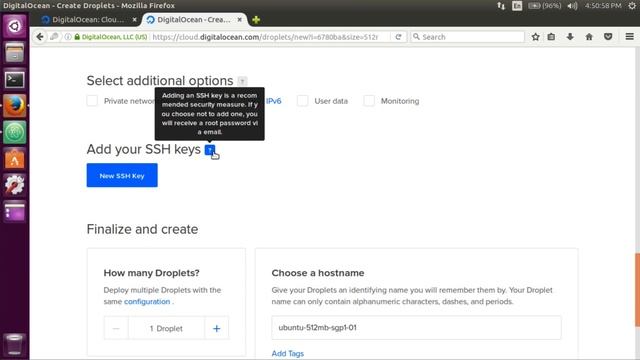Open the downloads arrow icon
The width and height of the screenshot is (640, 360).
coord(570,37)
